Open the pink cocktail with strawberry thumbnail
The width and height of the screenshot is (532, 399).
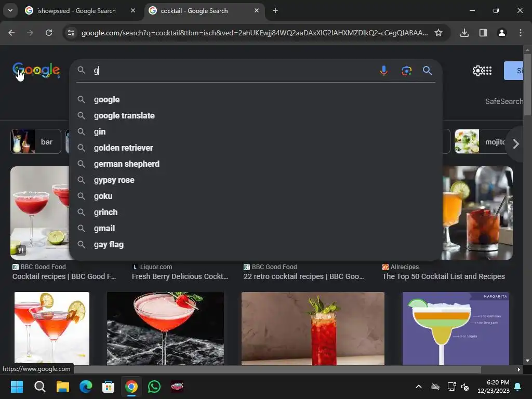pyautogui.click(x=165, y=328)
